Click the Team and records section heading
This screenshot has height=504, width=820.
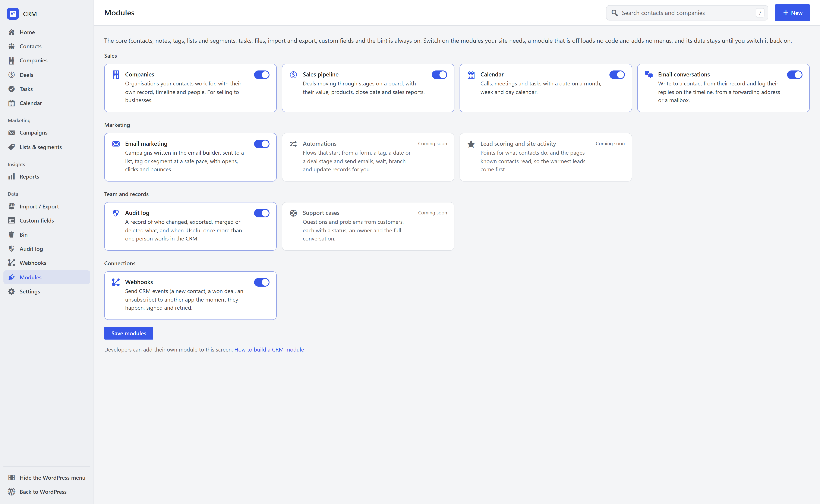126,194
